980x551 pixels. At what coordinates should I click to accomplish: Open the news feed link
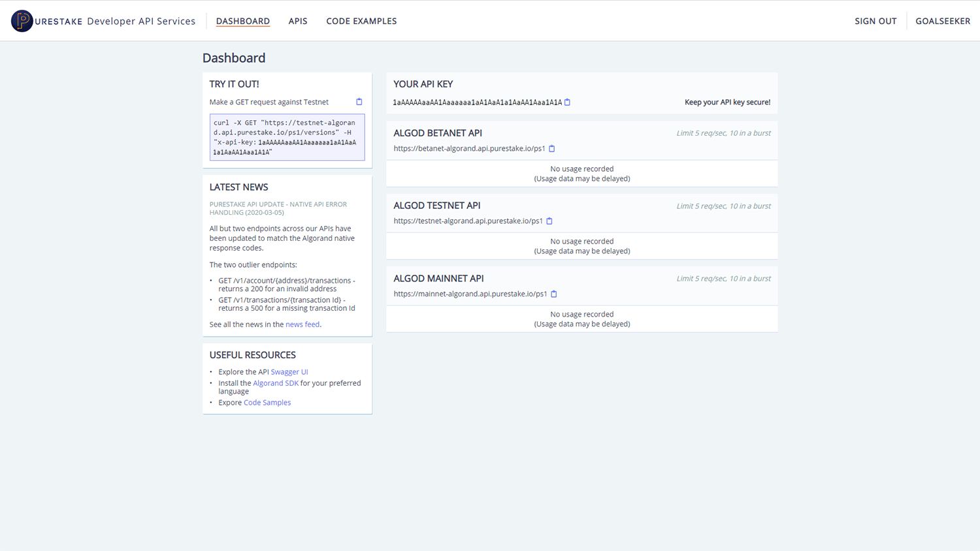coord(302,324)
